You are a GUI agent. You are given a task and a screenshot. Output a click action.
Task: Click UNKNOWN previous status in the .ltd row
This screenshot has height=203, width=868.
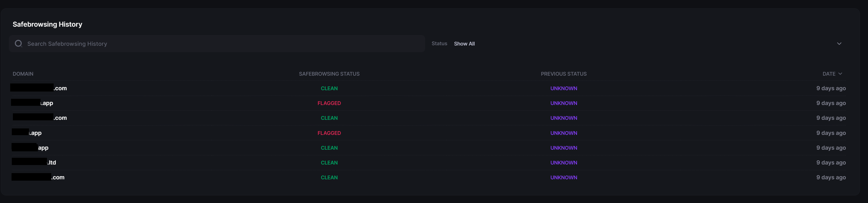563,162
